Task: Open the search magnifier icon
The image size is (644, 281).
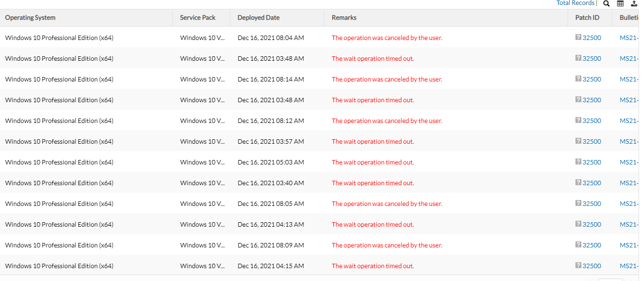Action: click(607, 3)
